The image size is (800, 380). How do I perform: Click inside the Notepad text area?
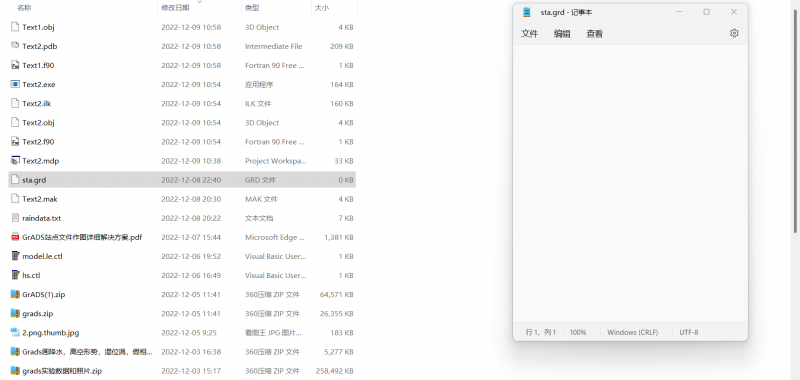tap(630, 184)
